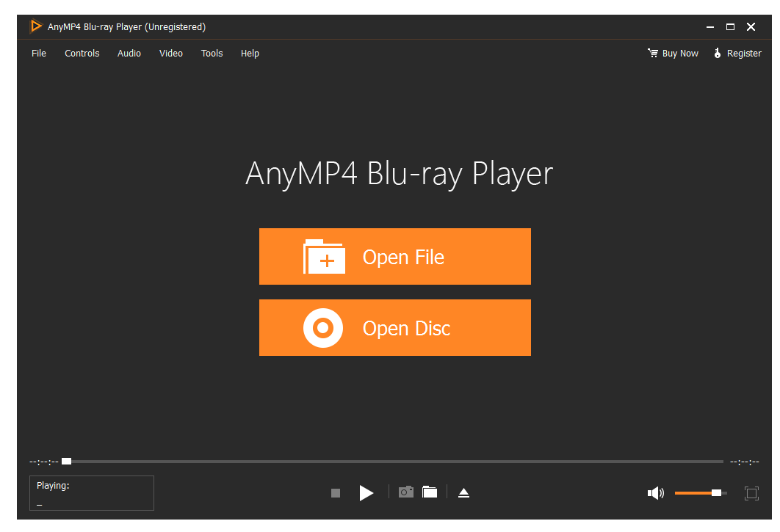Mute audio via the speaker icon

tap(656, 492)
